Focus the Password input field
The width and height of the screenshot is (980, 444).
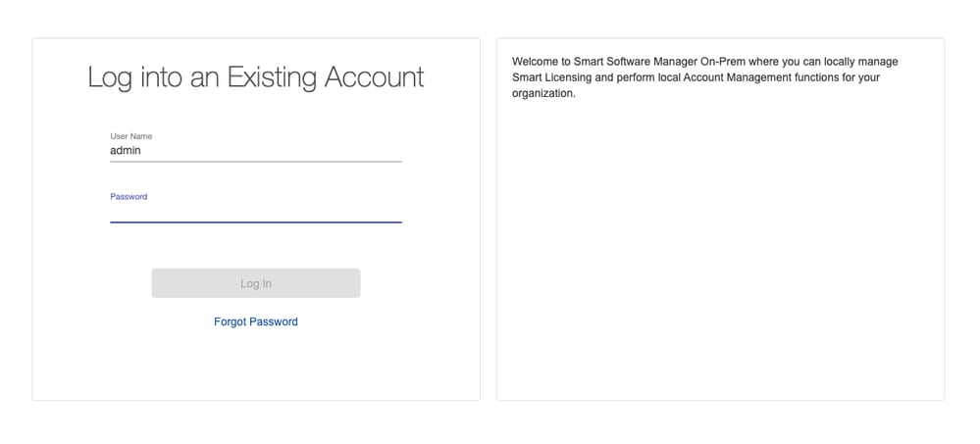point(256,212)
